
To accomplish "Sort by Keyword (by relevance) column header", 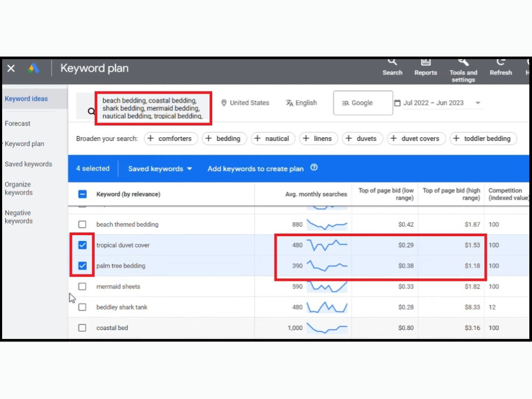I will (x=128, y=194).
